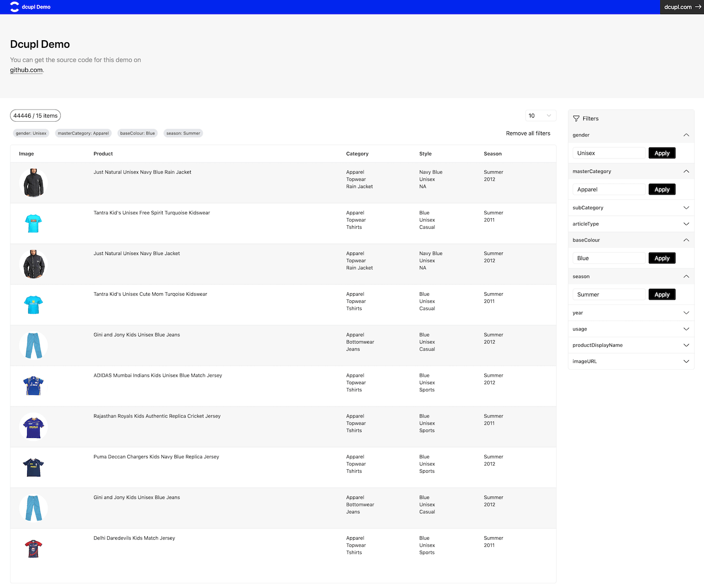Screen dimensions: 704x588
Task: Click the Season column header
Action: (493, 154)
